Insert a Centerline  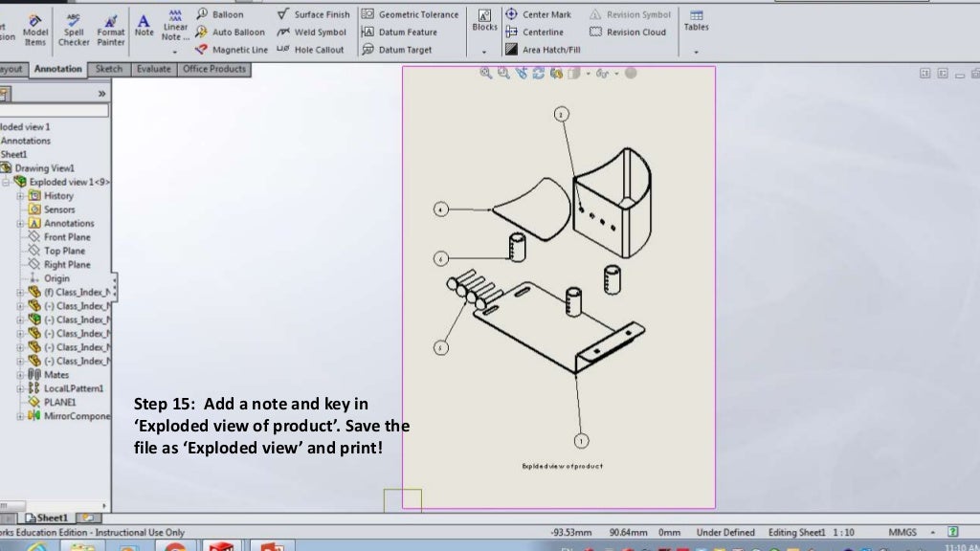point(534,32)
